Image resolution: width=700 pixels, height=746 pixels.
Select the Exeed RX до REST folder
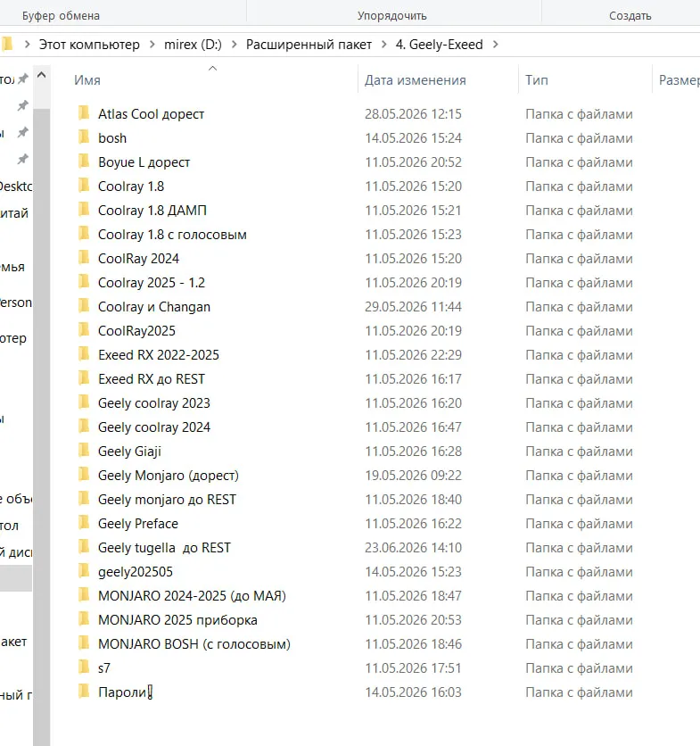[x=152, y=378]
